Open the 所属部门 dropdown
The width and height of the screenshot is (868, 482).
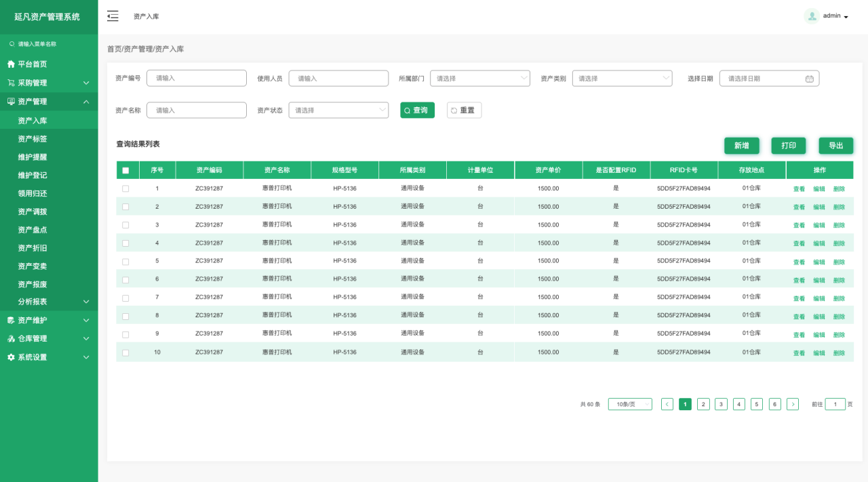(480, 79)
